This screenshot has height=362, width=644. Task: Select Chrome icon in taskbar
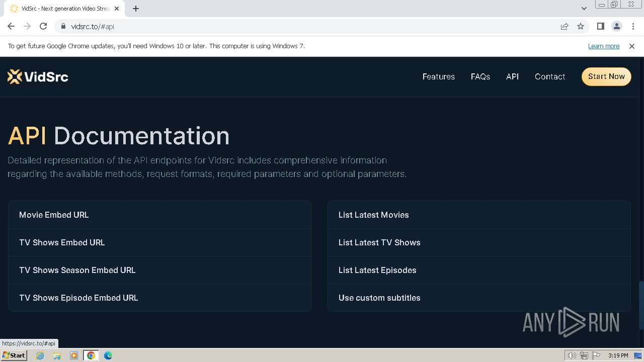tap(91, 355)
